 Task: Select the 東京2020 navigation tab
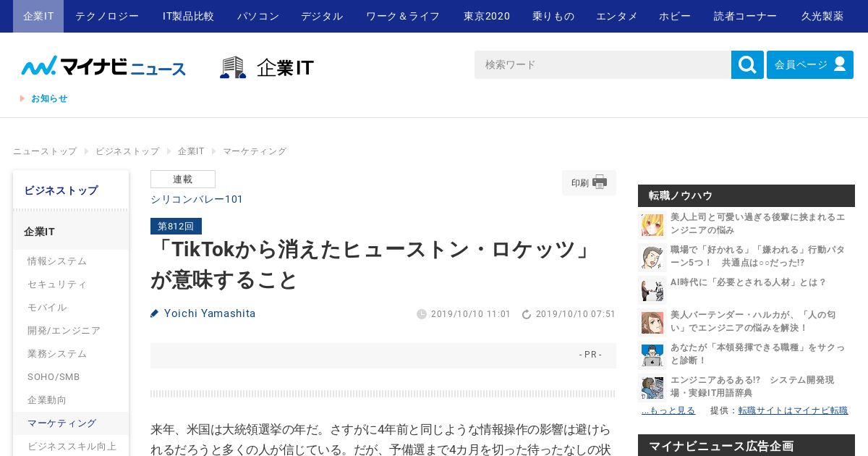point(487,16)
